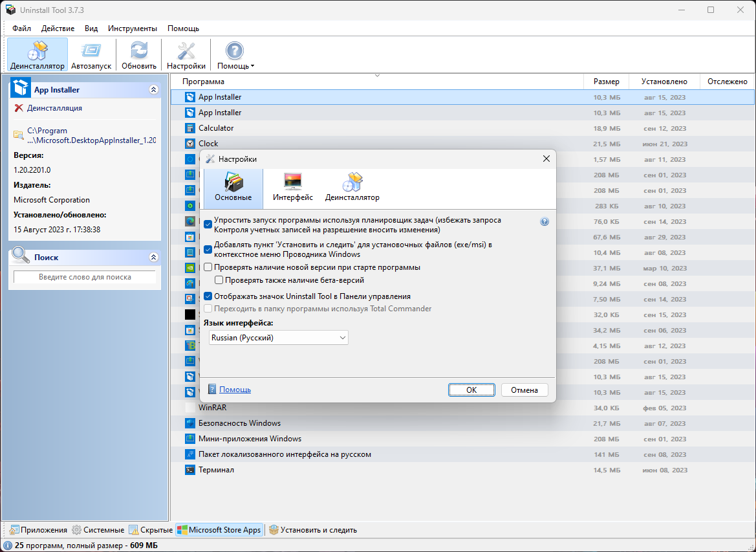756x552 pixels.
Task: Click the Безопасность Windows shield icon
Action: tap(190, 423)
